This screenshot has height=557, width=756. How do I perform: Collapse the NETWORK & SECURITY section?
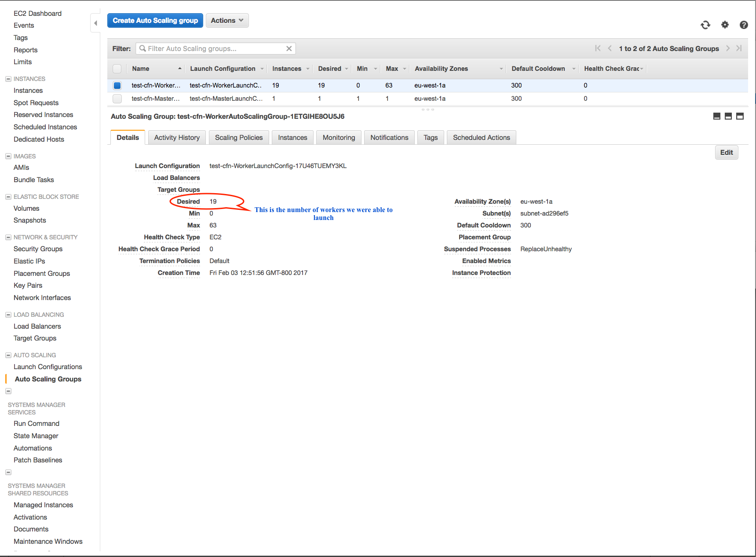coord(8,237)
